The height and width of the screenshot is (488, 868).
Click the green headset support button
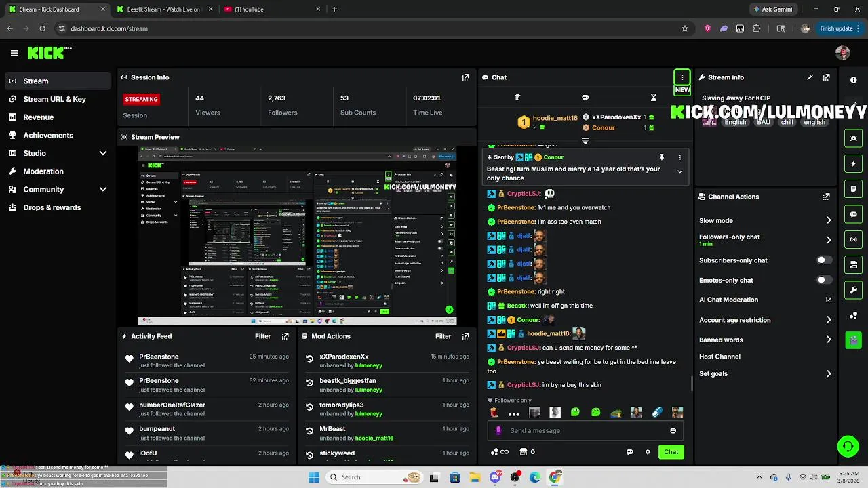pyautogui.click(x=848, y=446)
